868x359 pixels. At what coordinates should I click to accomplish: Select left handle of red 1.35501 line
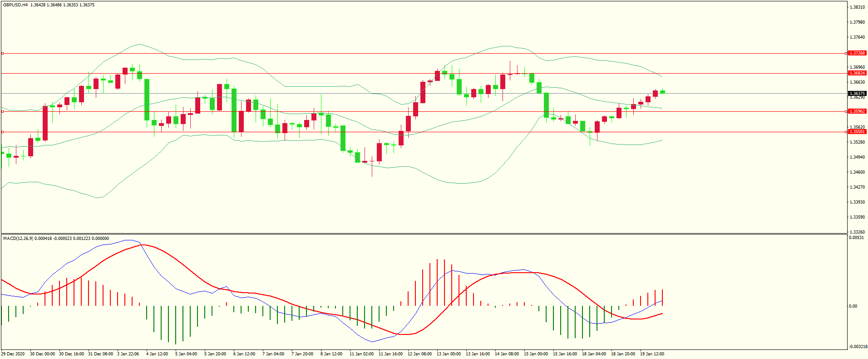coord(2,132)
